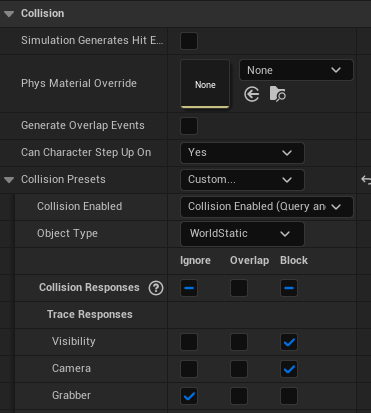Click the Object Type label
The image size is (371, 413).
pyautogui.click(x=67, y=233)
